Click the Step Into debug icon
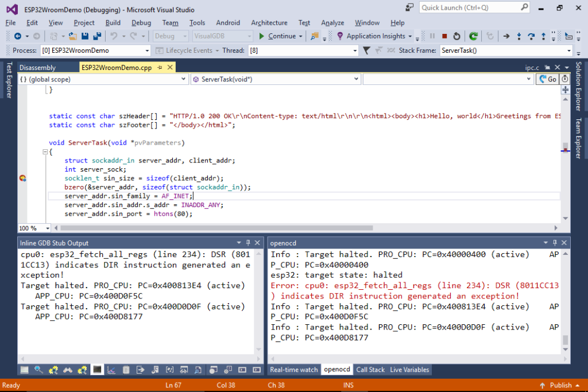Viewport: 588px width, 392px height. click(x=519, y=36)
